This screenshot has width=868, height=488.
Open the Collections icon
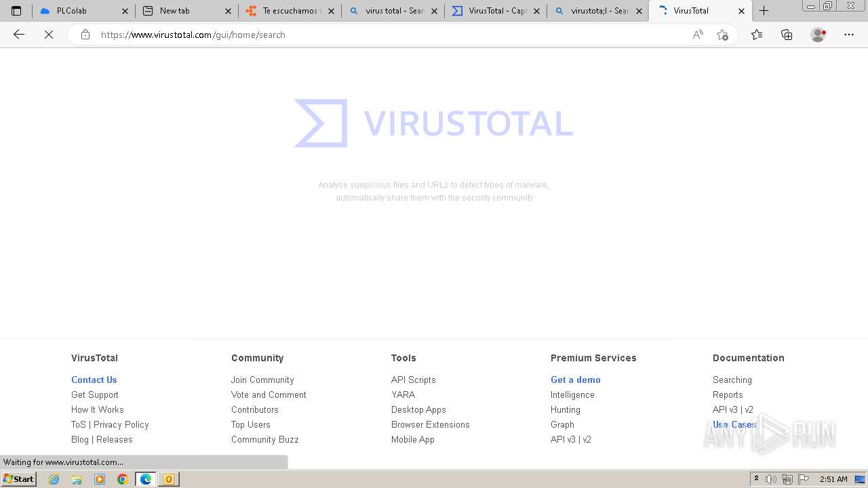tap(787, 35)
